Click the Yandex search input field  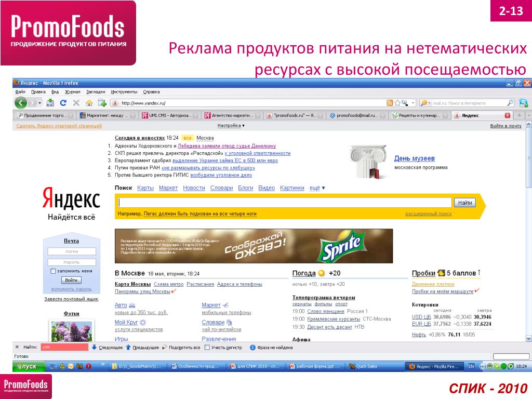[x=285, y=203]
